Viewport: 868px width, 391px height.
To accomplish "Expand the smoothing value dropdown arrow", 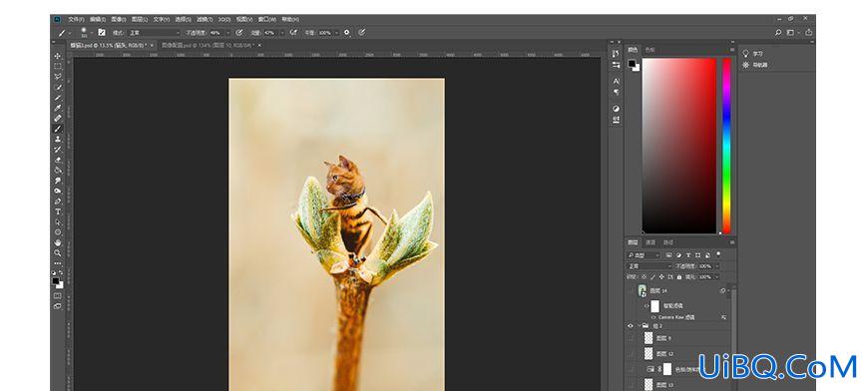I will 336,33.
